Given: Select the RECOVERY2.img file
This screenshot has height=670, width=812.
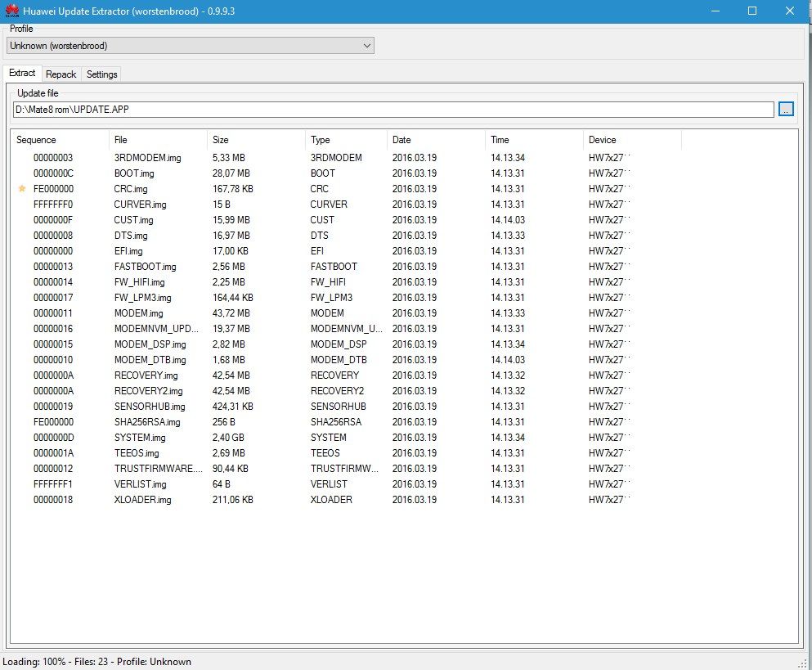Looking at the screenshot, I should pyautogui.click(x=148, y=391).
